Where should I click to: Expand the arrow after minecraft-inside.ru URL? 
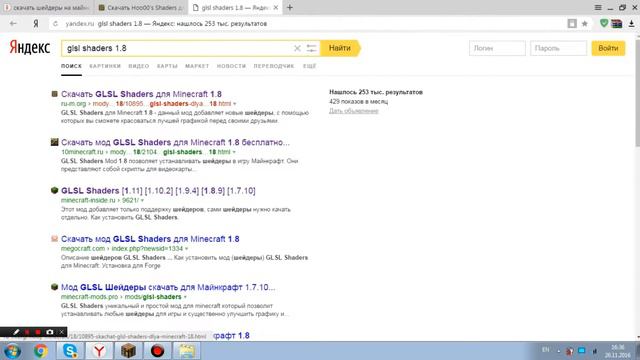[x=142, y=200]
